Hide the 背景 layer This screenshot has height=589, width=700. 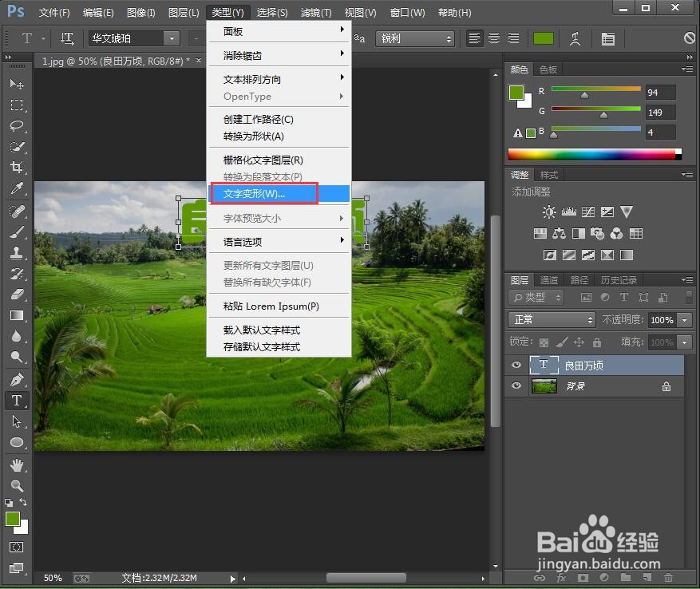(x=516, y=385)
